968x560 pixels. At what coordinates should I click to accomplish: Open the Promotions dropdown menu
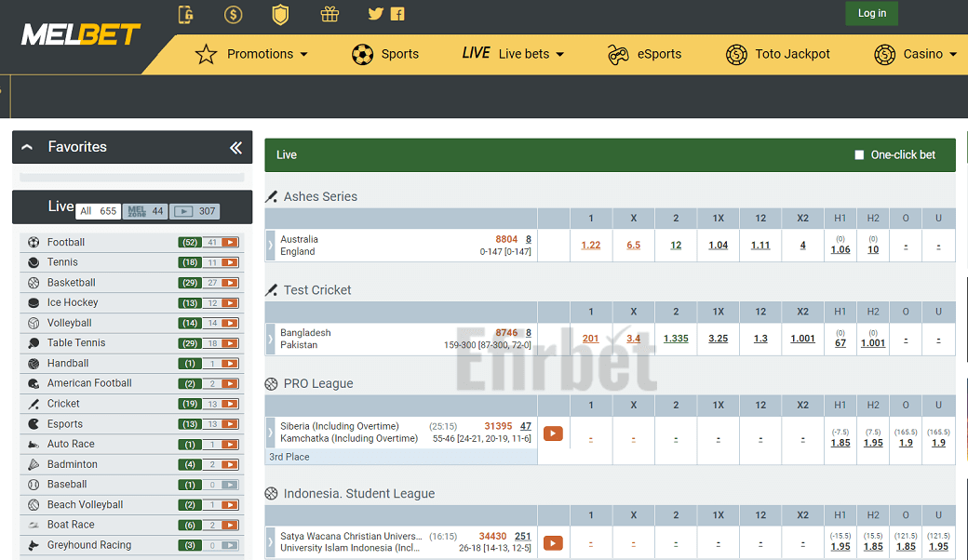click(252, 54)
